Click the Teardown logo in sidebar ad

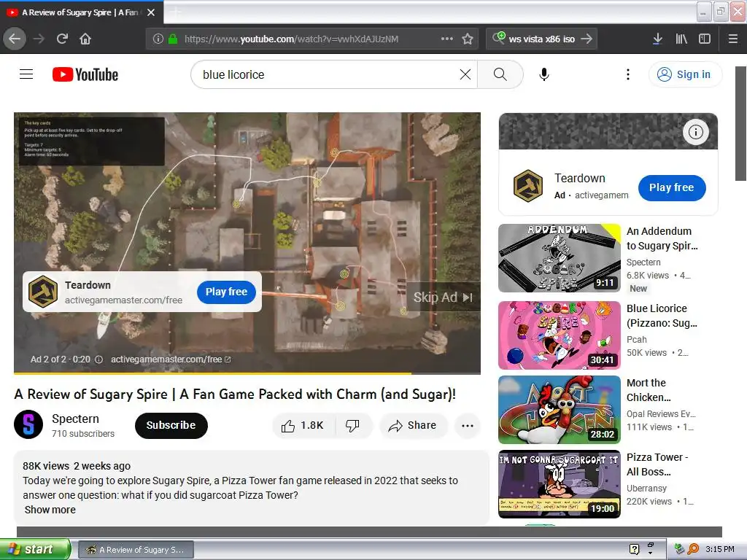528,186
